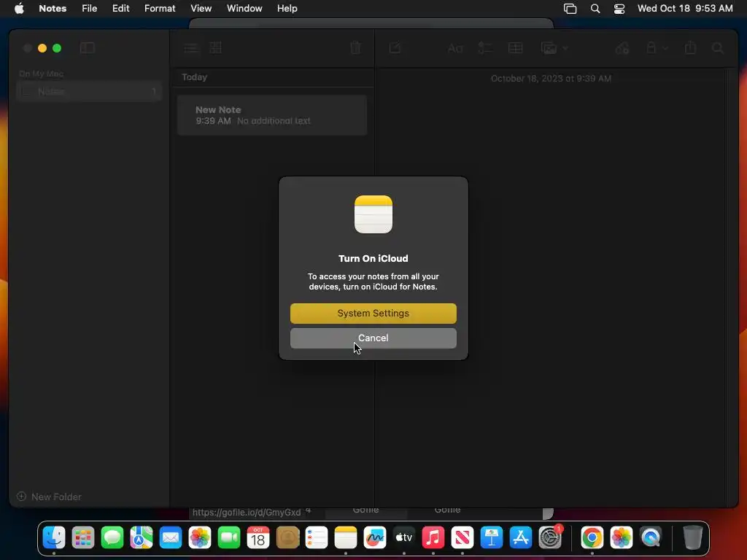Open the Trash from the Dock
This screenshot has width=747, height=560.
coord(693,537)
